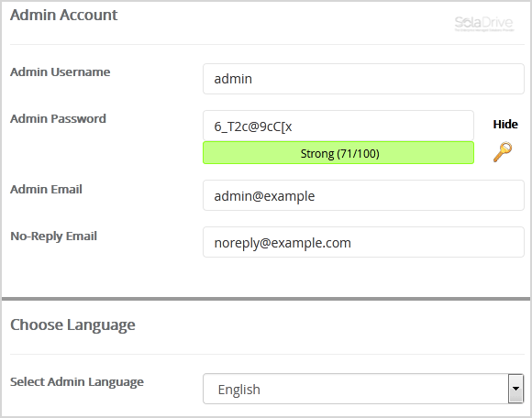
Task: Click the key icon to generate password
Action: (503, 152)
